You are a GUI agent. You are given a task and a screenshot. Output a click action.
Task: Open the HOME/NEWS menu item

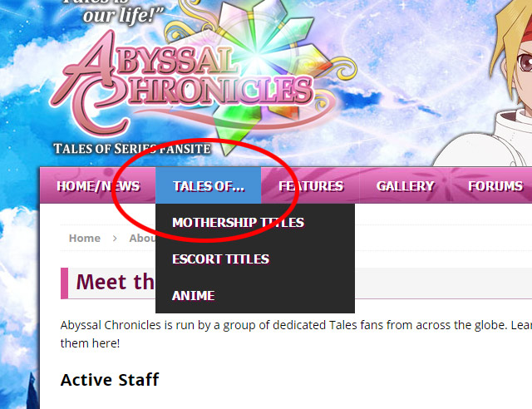point(98,186)
